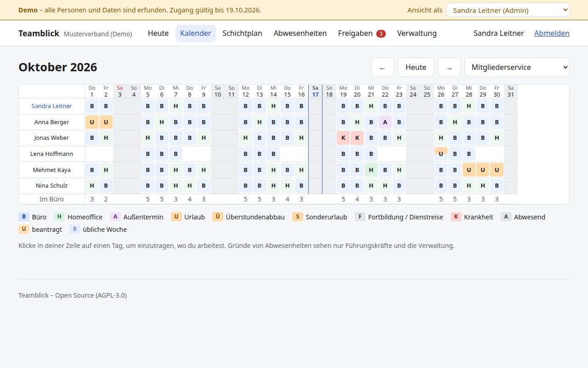Screen dimensions: 588x368
Task: Click the 'übliche Woche' legend badge
Action: pyautogui.click(x=75, y=229)
